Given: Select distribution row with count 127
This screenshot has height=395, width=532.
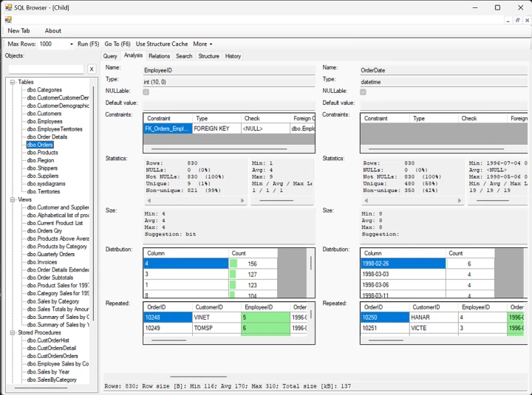Looking at the screenshot, I should click(x=211, y=275).
